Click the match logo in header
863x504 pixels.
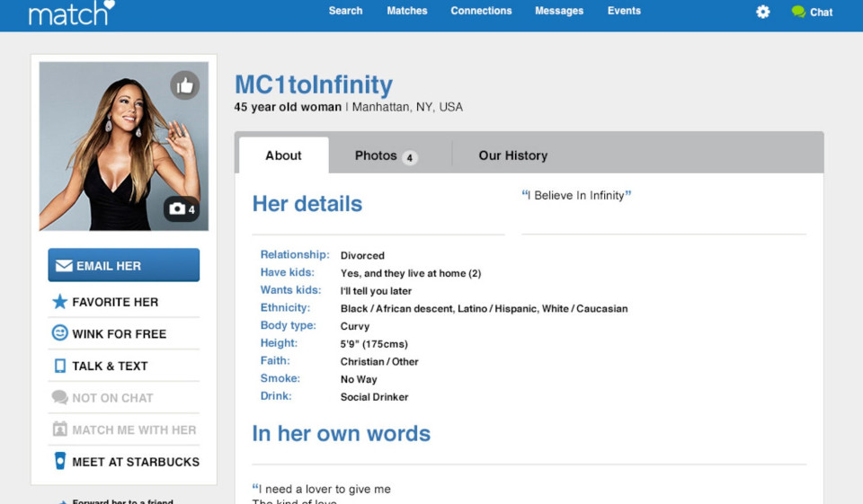point(72,13)
